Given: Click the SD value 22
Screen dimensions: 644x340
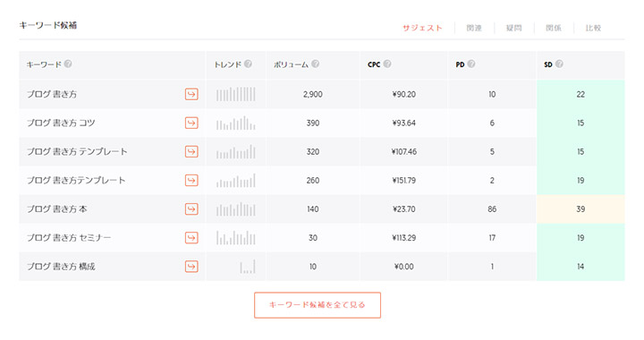Looking at the screenshot, I should (580, 94).
